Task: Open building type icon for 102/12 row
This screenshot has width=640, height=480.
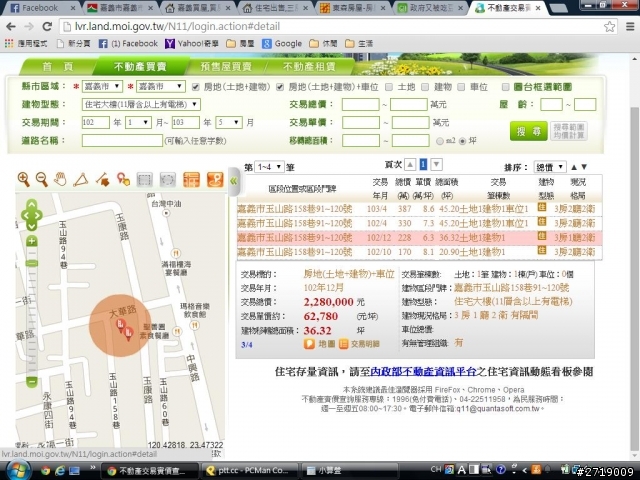Action: click(542, 236)
